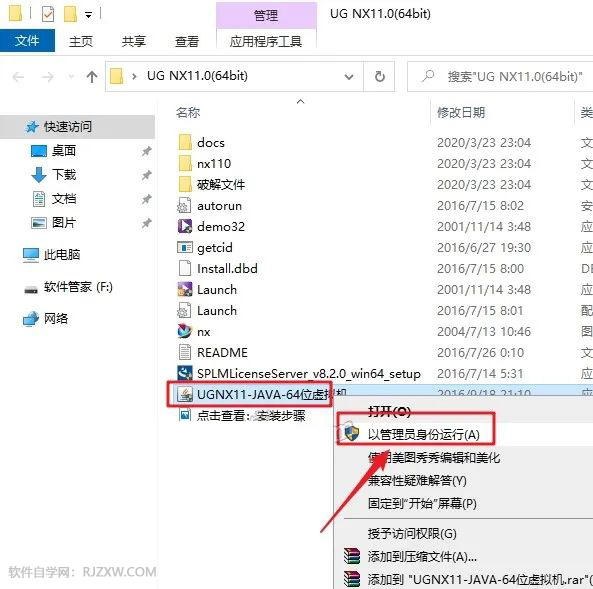
Task: Unpin 桌面 using its pin icon
Action: point(146,151)
